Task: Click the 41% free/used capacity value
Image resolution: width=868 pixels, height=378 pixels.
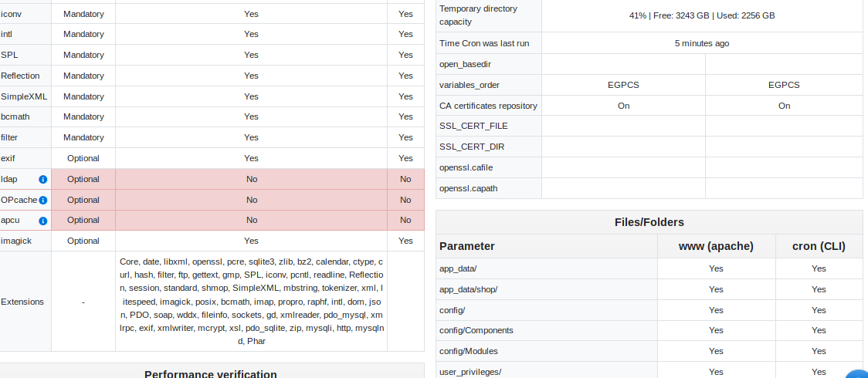Action: 702,15
